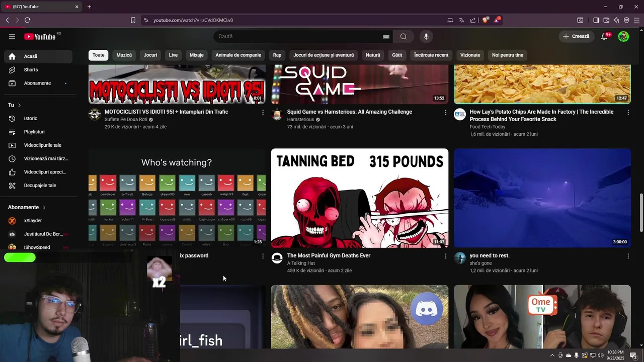Image resolution: width=644 pixels, height=362 pixels.
Task: Open more options for Netflix password video
Action: [263, 256]
